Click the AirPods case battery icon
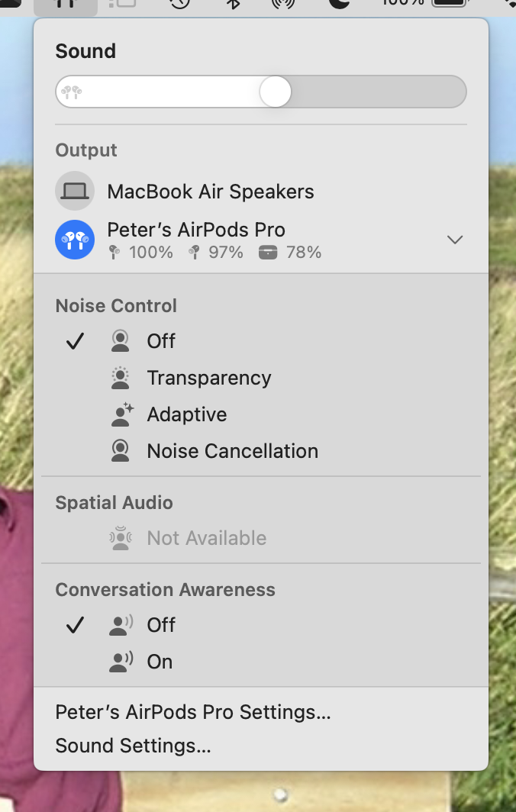 [x=268, y=253]
